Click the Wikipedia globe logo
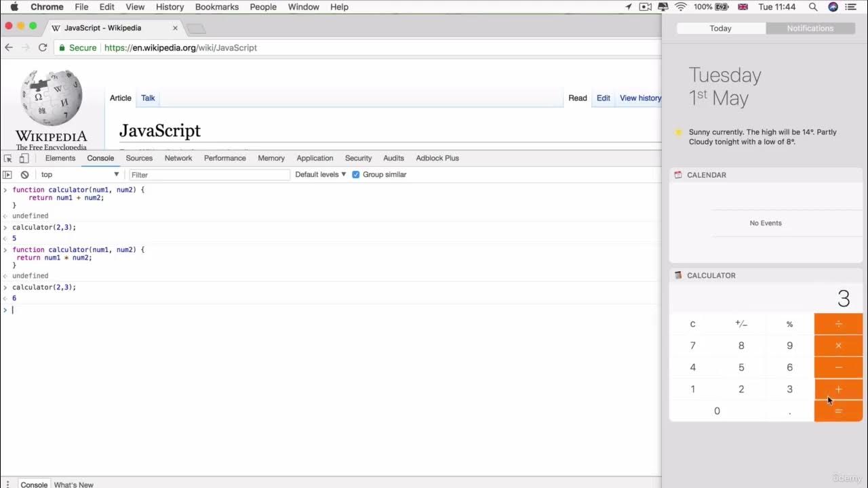The height and width of the screenshot is (488, 868). [x=52, y=98]
